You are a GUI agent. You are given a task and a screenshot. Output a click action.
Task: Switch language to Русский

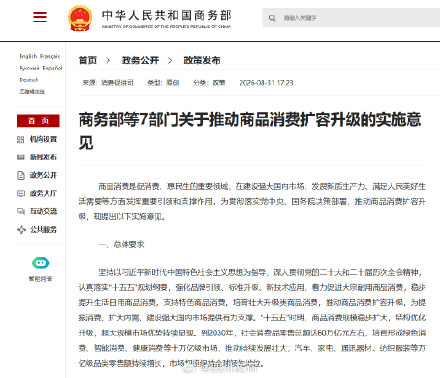click(x=30, y=68)
